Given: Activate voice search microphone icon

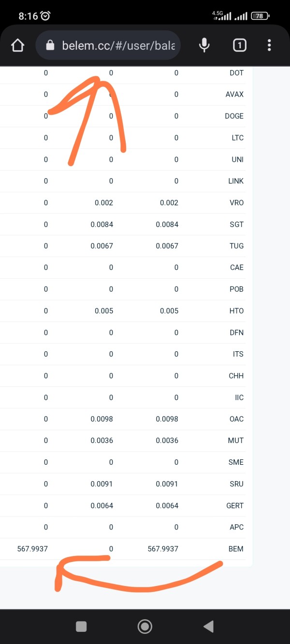Looking at the screenshot, I should pyautogui.click(x=204, y=45).
